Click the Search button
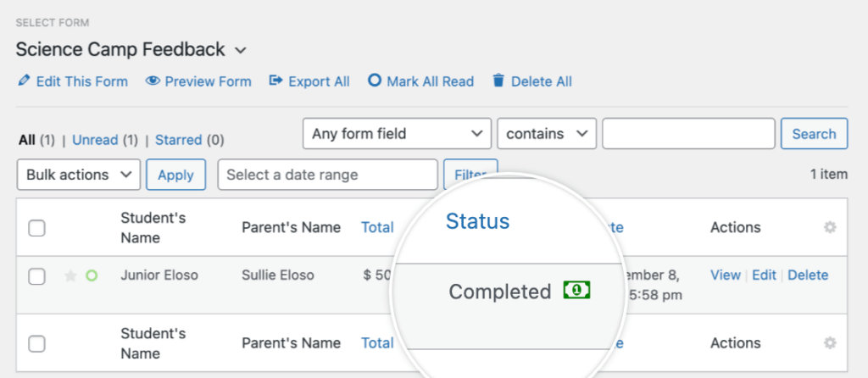This screenshot has height=378, width=868. (814, 134)
